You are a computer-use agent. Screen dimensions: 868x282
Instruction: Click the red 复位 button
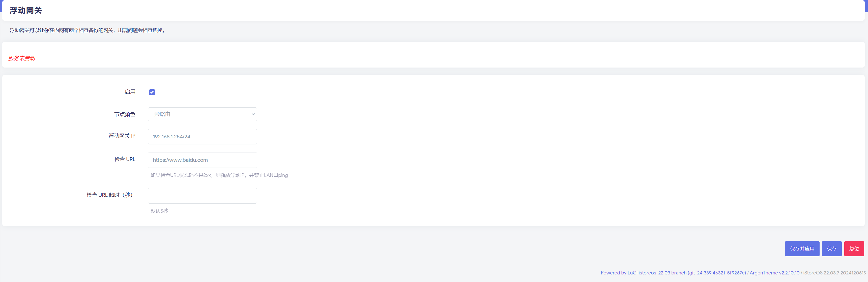854,249
